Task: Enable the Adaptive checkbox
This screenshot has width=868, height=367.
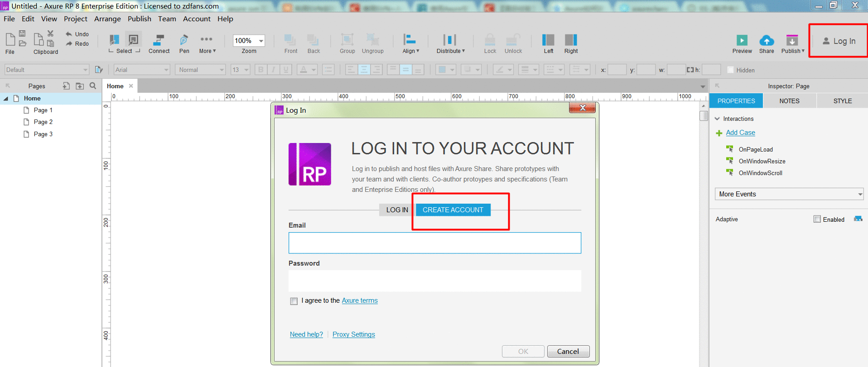Action: click(x=817, y=219)
